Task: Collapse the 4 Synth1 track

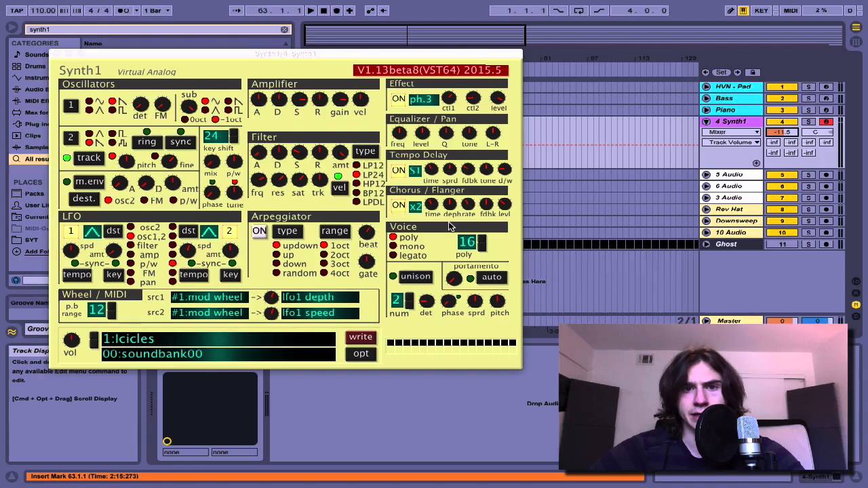Action: [x=706, y=121]
